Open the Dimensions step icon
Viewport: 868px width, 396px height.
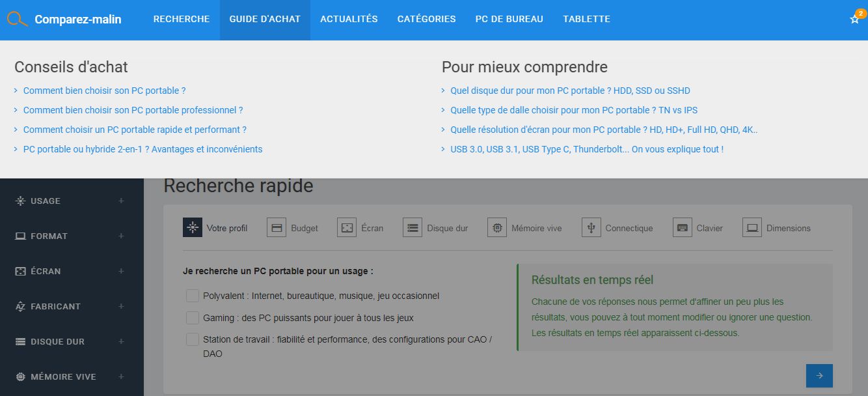(753, 227)
